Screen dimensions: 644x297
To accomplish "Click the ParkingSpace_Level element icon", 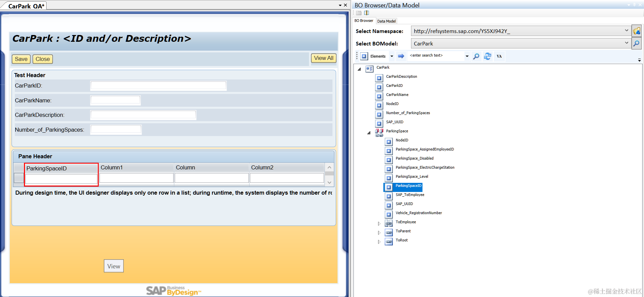I will [389, 178].
